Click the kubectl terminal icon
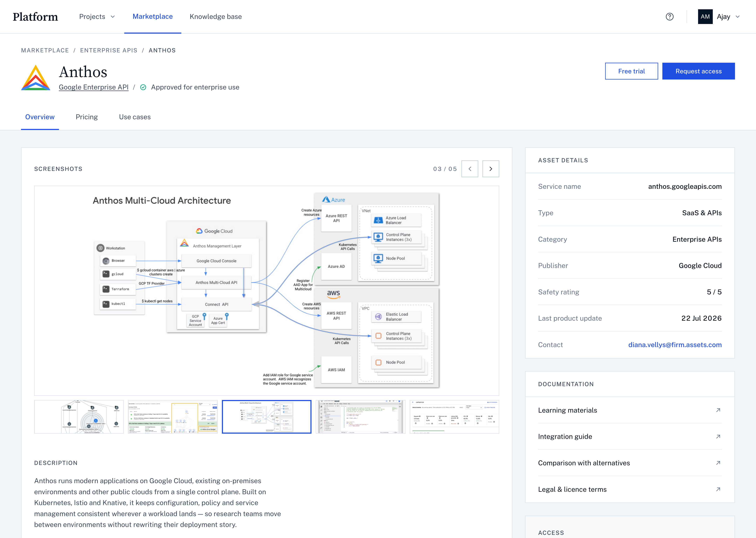The image size is (756, 538). pos(106,304)
